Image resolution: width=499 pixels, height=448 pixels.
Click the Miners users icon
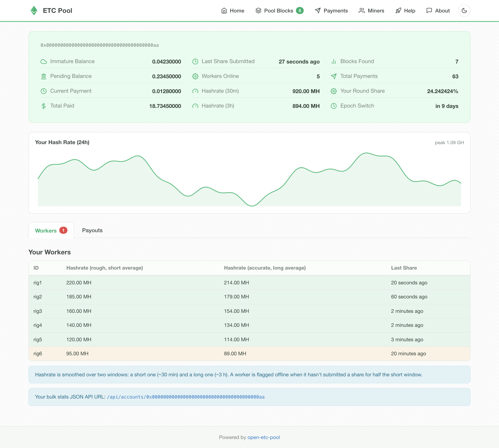(x=362, y=11)
